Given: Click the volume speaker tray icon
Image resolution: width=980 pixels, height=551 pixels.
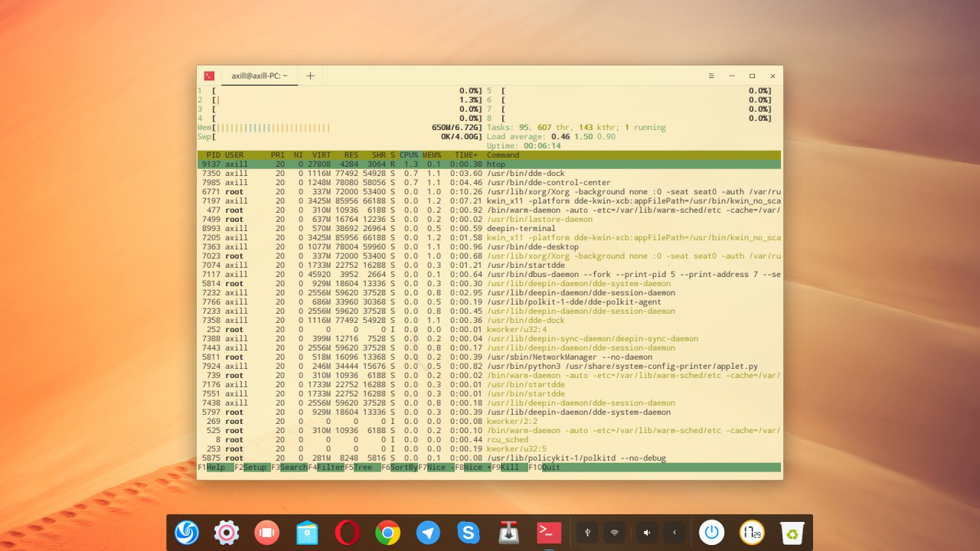Looking at the screenshot, I should [648, 532].
